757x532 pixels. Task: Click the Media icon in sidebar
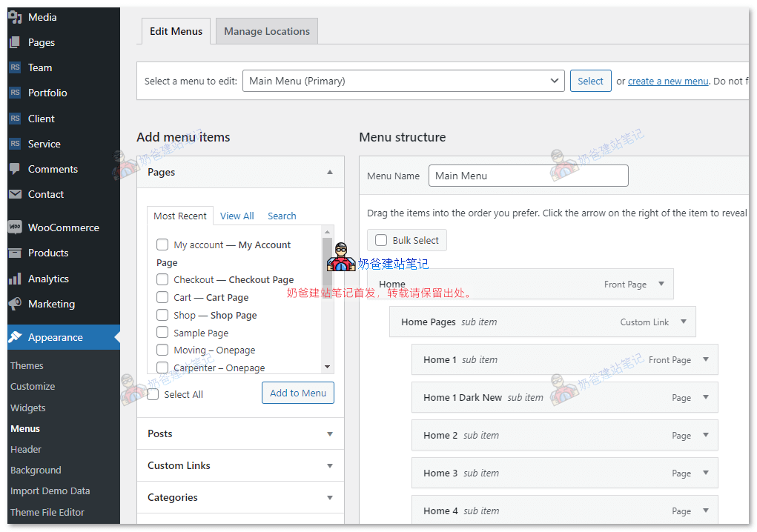15,18
